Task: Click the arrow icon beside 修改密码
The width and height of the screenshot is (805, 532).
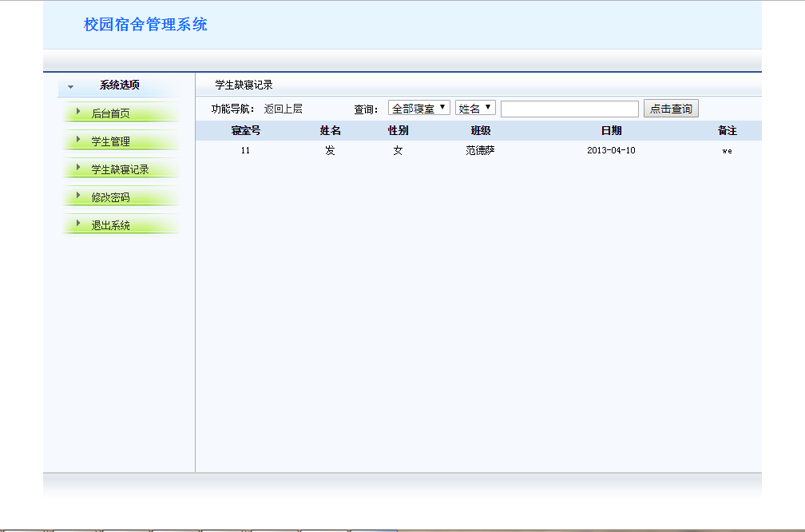Action: 78,195
